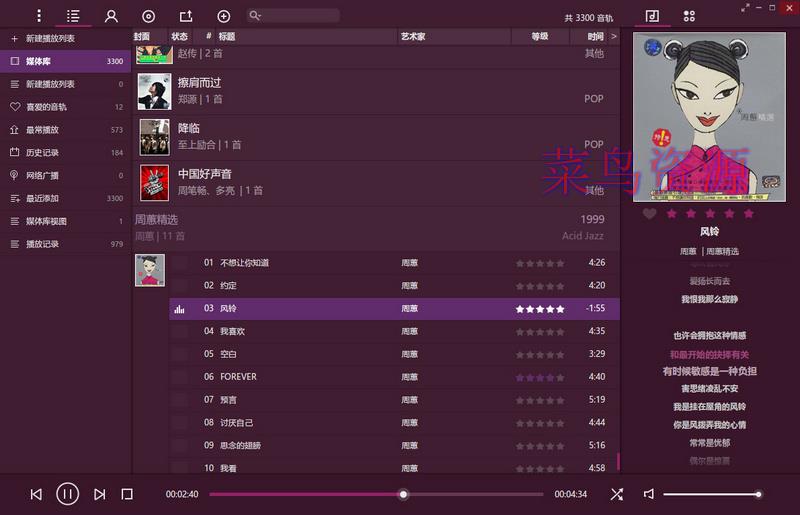
Task: Click the large album art in now playing panel
Action: 709,117
